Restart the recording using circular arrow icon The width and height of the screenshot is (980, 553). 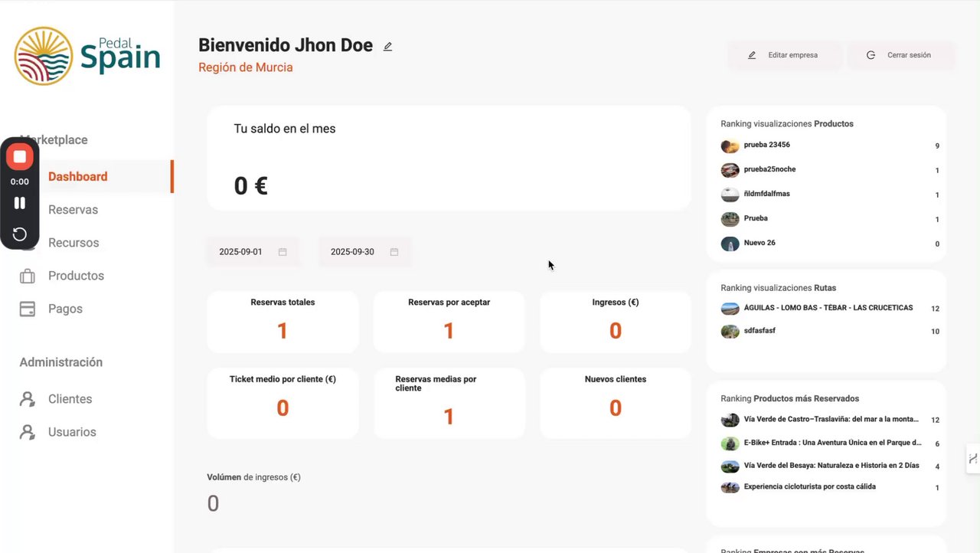pyautogui.click(x=20, y=234)
